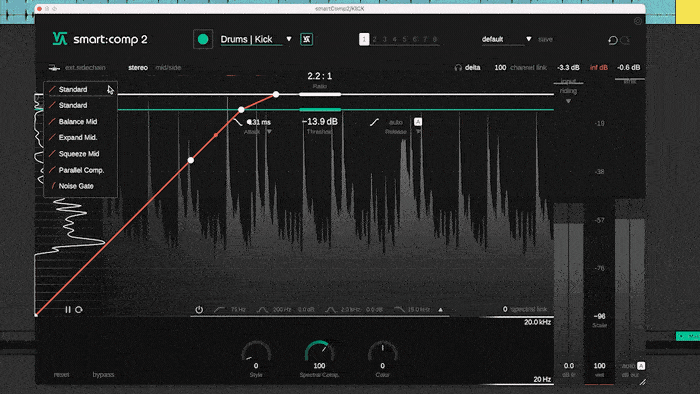Select the Expand Mid. template

click(81, 137)
